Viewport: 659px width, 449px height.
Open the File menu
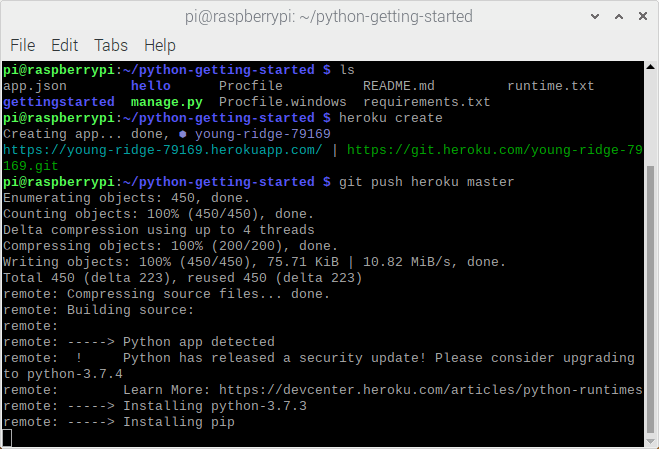coord(23,45)
